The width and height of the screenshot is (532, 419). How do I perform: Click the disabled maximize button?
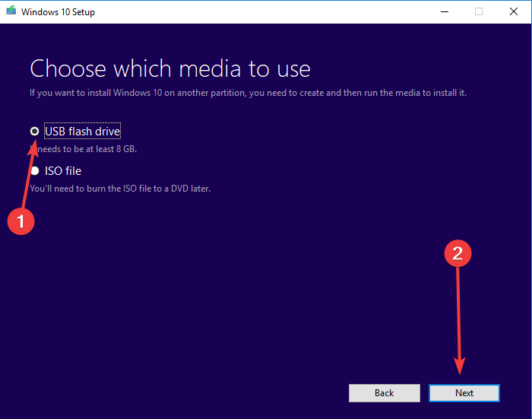479,12
